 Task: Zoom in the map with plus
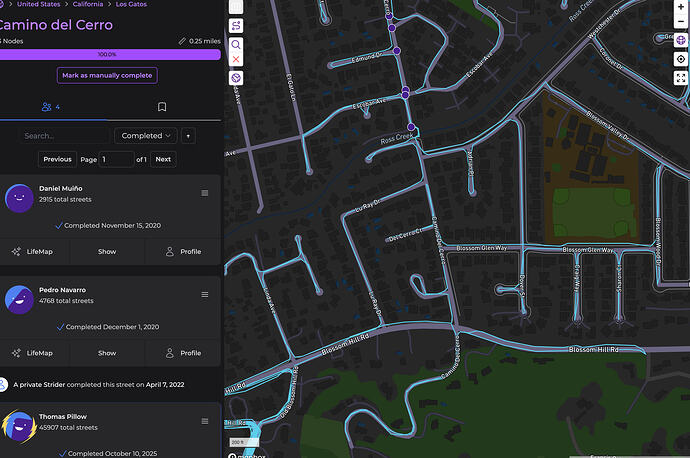(x=681, y=7)
